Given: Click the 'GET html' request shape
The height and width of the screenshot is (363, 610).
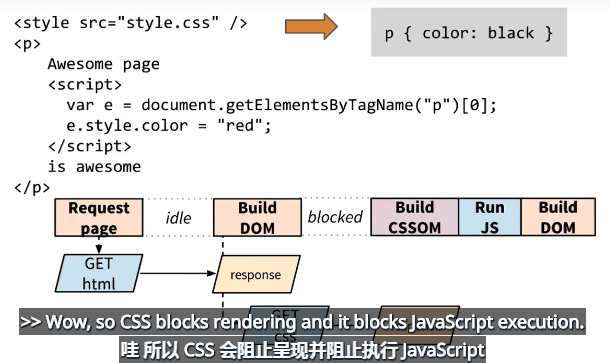Looking at the screenshot, I should point(99,273).
